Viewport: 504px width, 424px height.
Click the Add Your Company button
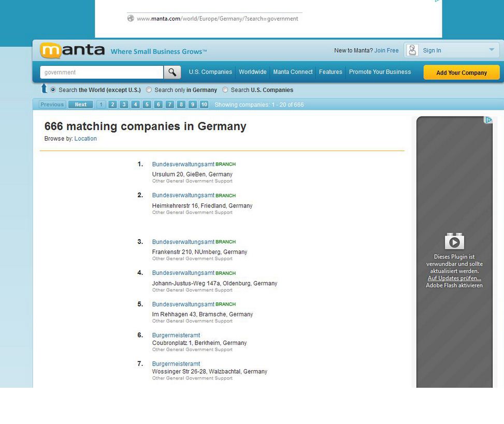click(x=461, y=72)
